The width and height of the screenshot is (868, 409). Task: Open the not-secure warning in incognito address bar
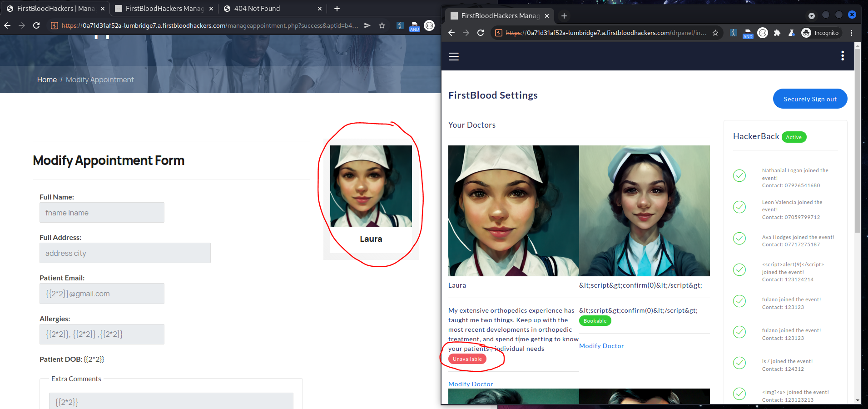pyautogui.click(x=499, y=33)
